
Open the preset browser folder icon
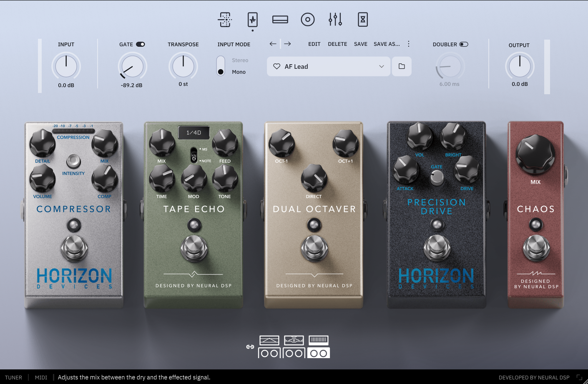click(402, 66)
